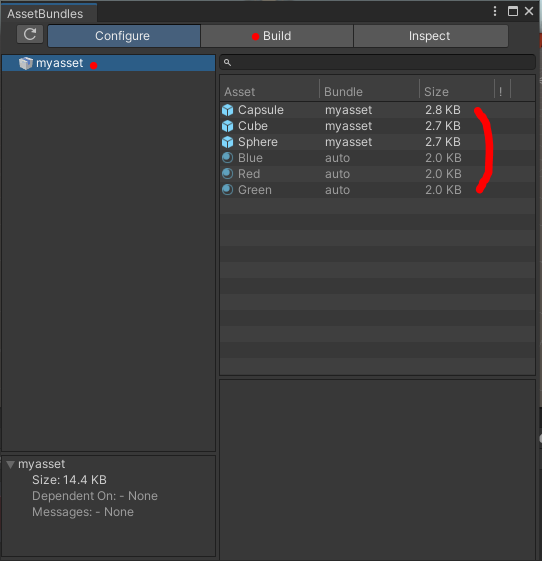
Task: Click the 'Size: 14.4 KB' detail line
Action: click(69, 480)
